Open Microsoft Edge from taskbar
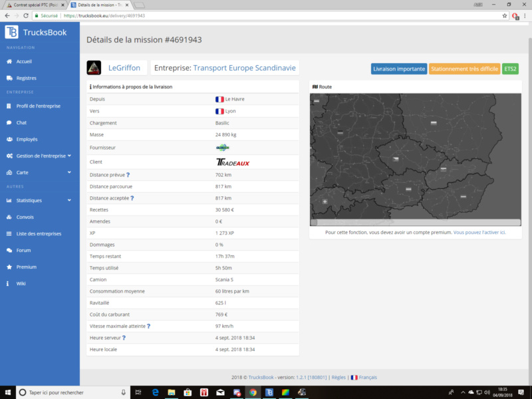The image size is (532, 399). 155,392
